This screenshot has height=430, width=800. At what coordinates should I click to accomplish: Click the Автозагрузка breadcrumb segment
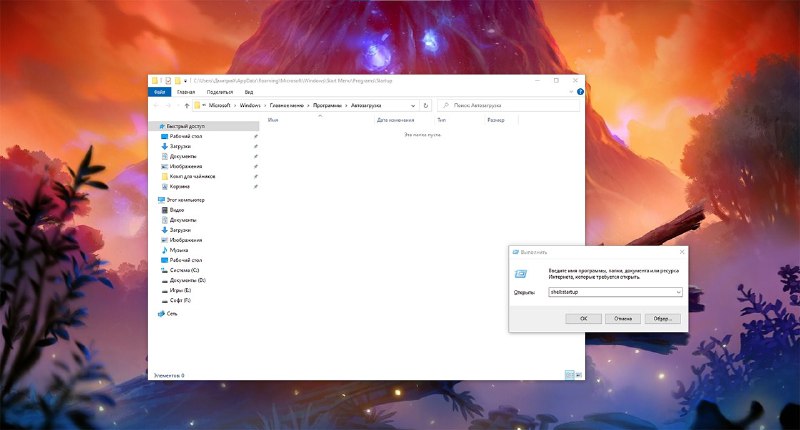point(366,106)
